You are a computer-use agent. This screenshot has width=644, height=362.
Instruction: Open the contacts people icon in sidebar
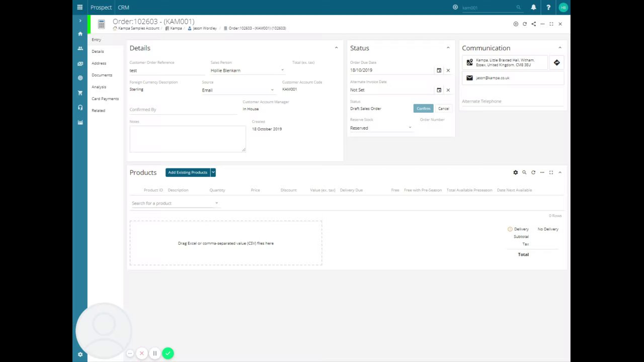80,49
